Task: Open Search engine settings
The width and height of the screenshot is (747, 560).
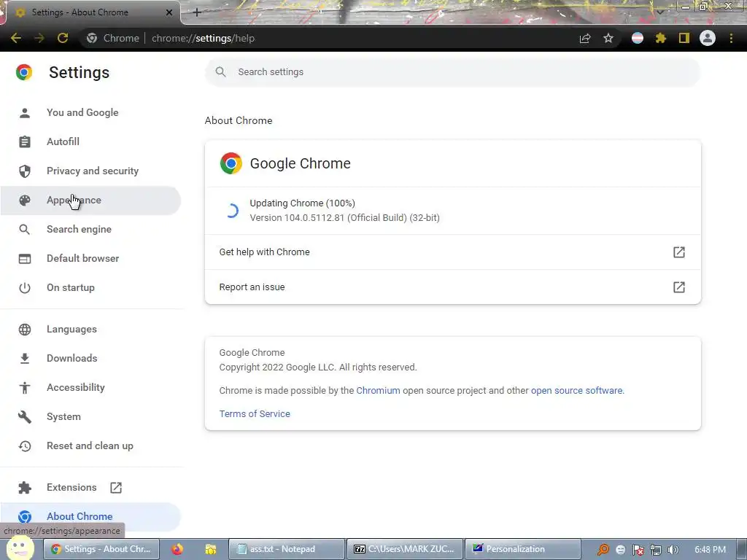Action: pos(90,229)
